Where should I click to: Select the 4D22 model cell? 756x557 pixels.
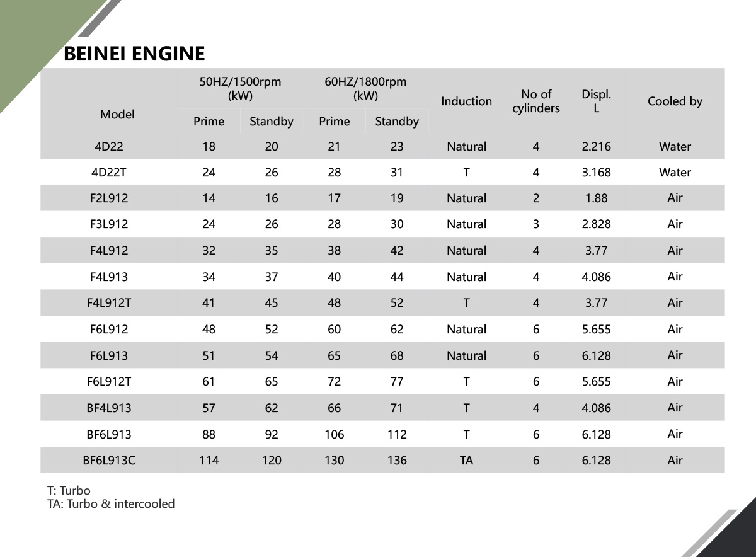[x=109, y=147]
